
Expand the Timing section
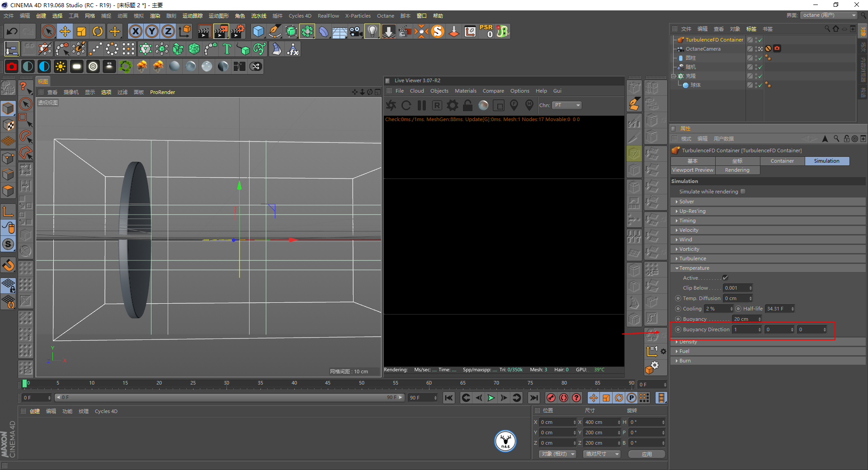pyautogui.click(x=768, y=221)
